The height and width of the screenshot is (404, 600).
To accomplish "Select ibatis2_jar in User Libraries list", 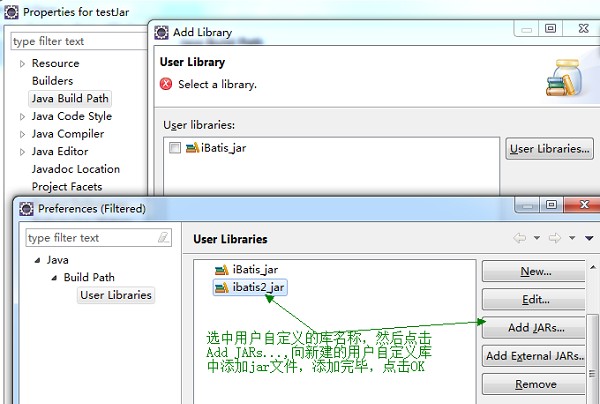I will (x=250, y=287).
